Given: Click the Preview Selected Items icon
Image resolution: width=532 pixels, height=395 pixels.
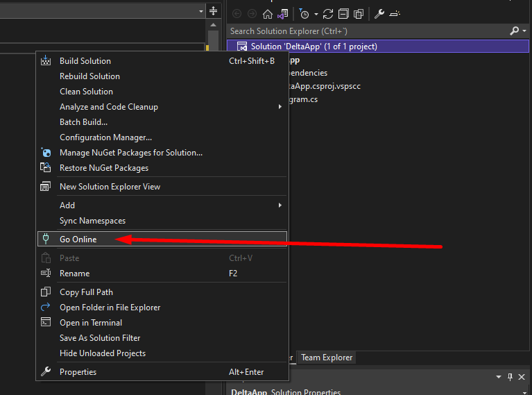Looking at the screenshot, I should tap(395, 14).
